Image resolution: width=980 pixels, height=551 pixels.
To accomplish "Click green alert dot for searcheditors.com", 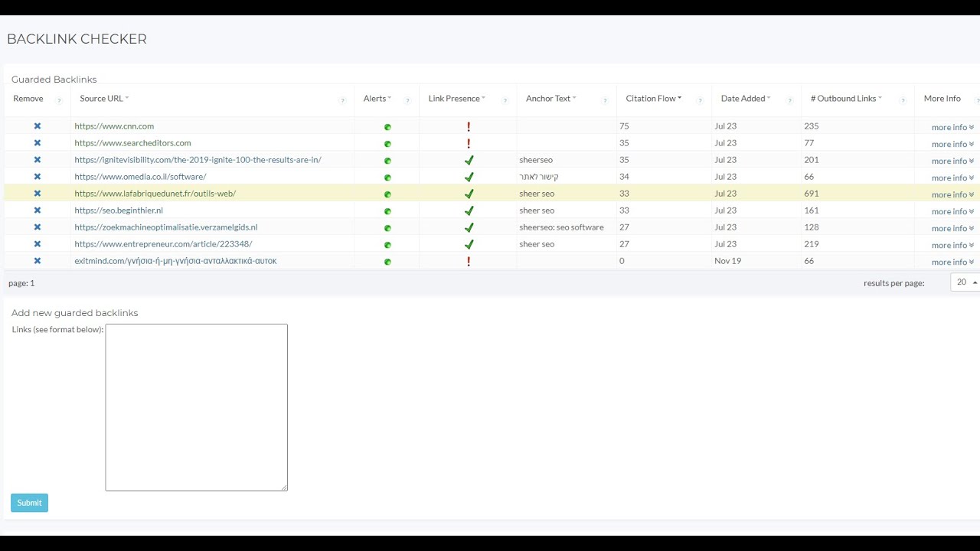I will [387, 144].
